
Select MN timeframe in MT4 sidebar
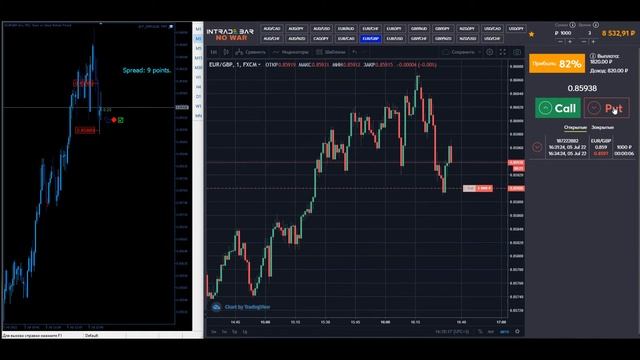click(198, 116)
